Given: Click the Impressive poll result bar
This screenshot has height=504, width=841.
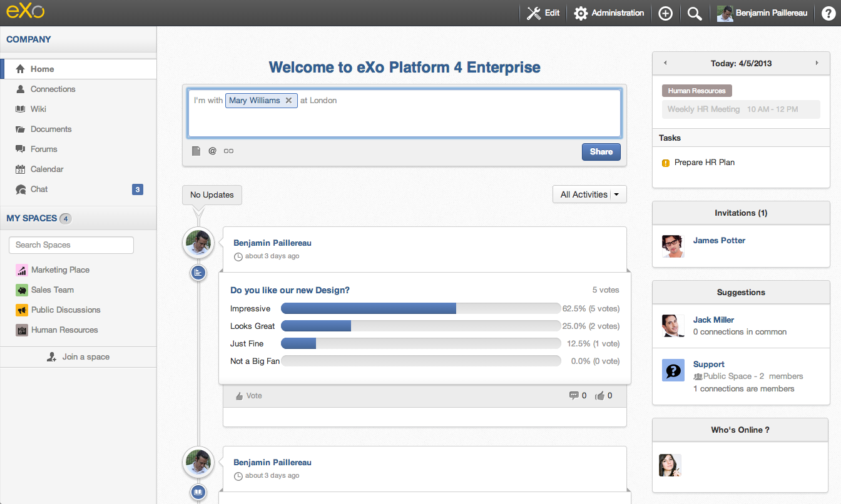Looking at the screenshot, I should pos(421,308).
